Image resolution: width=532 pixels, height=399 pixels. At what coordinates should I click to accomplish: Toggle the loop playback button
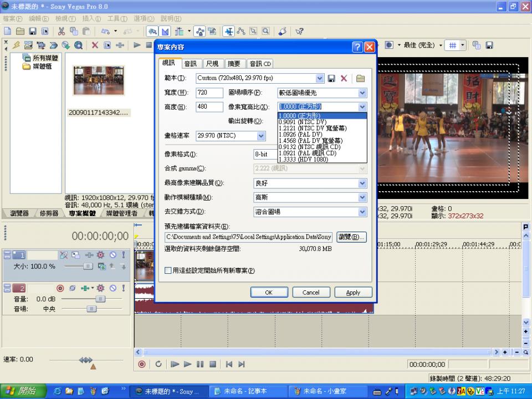pos(158,364)
